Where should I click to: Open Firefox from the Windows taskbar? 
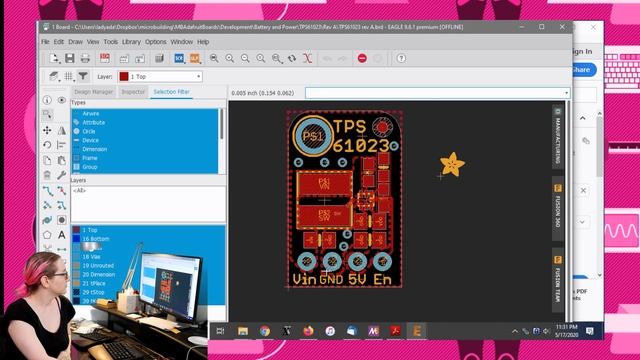tap(309, 331)
